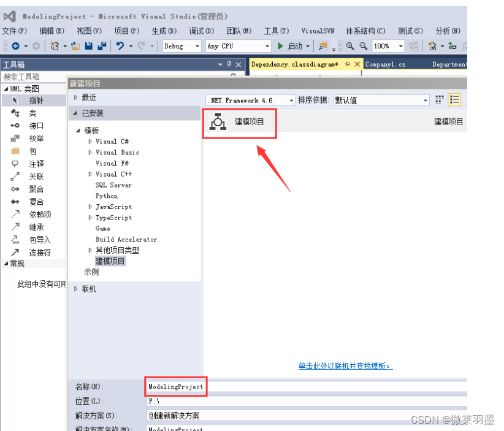Select Build Accelerator template category

pyautogui.click(x=126, y=240)
